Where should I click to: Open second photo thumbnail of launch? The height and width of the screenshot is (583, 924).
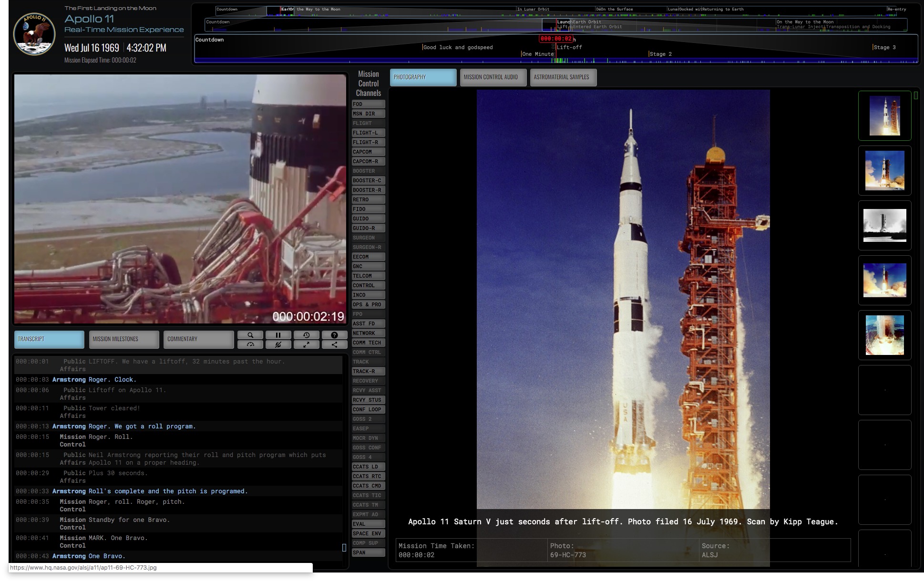point(884,170)
